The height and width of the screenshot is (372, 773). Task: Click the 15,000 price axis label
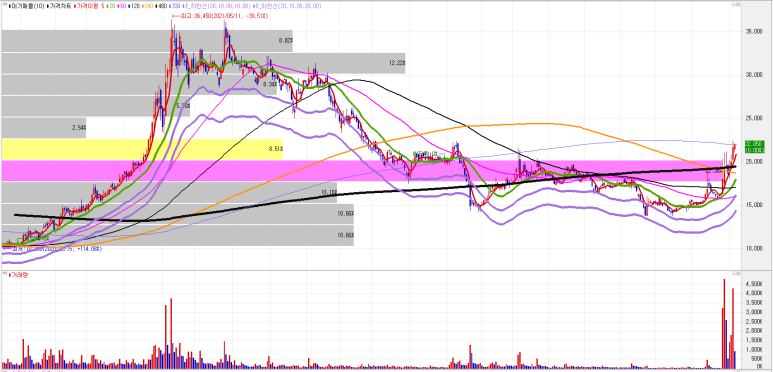tap(755, 205)
